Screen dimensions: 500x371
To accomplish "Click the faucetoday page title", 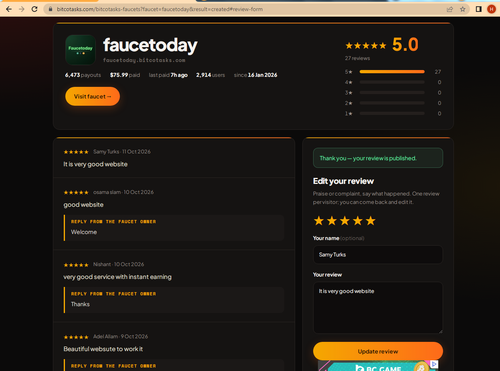I will click(150, 45).
